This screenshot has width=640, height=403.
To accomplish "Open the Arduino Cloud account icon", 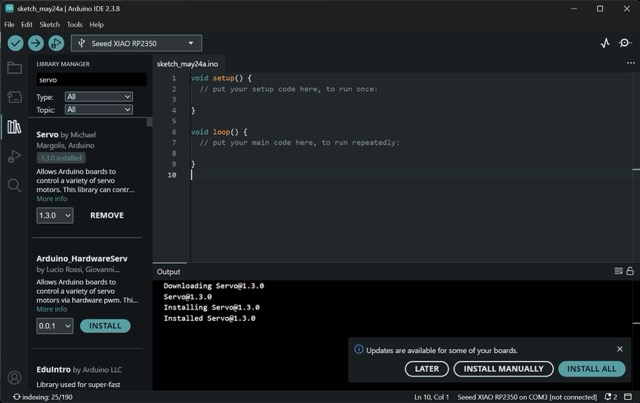I will pos(14,378).
